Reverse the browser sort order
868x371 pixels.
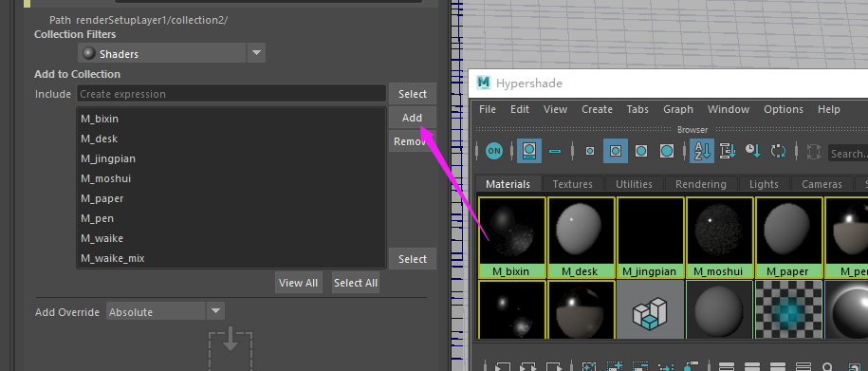pos(778,151)
